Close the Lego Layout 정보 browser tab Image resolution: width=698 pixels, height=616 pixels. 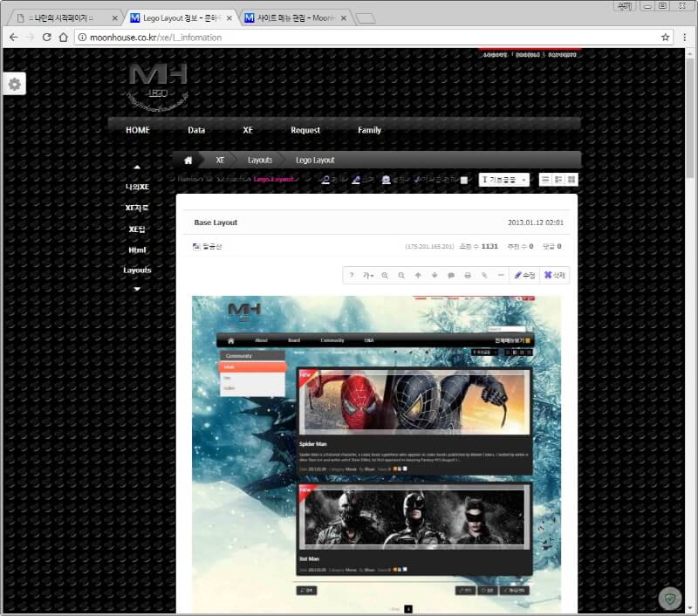229,18
